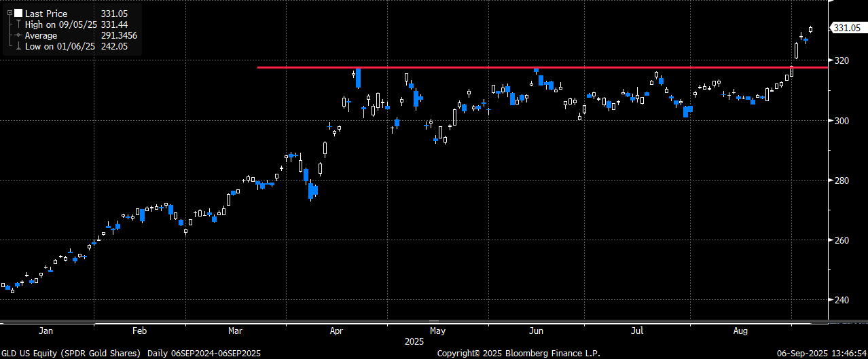868x359 pixels.
Task: Click the Low marker icon in legend
Action: pos(17,46)
